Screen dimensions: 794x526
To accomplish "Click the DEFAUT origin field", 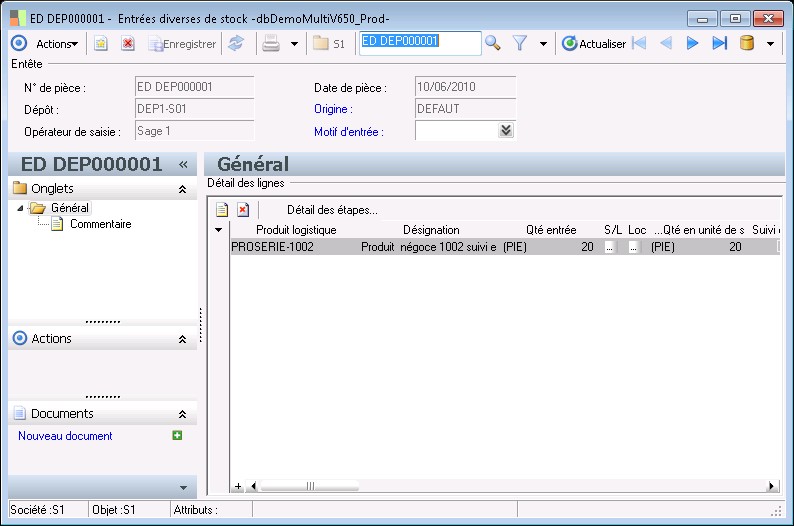I will pyautogui.click(x=465, y=109).
